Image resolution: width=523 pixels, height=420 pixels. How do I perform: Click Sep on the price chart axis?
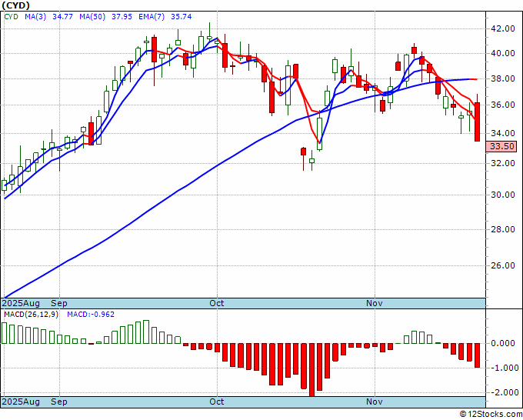pos(59,303)
